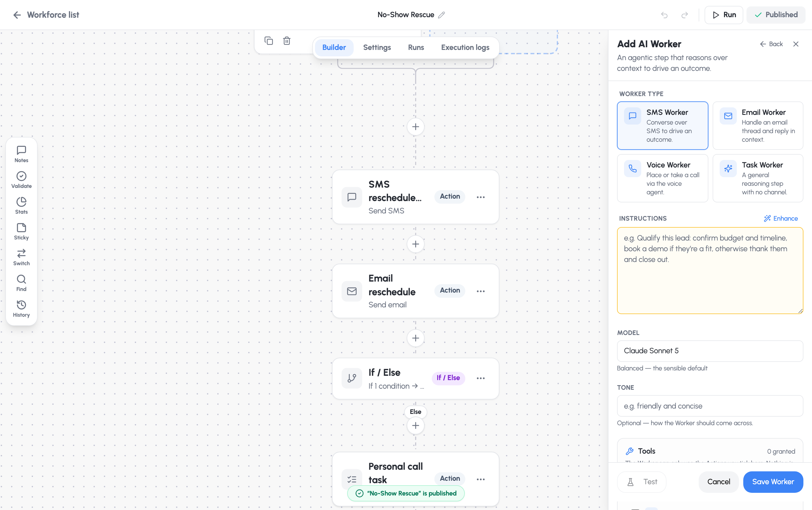Validate the workflow from left toolbar
812x510 pixels.
click(21, 180)
